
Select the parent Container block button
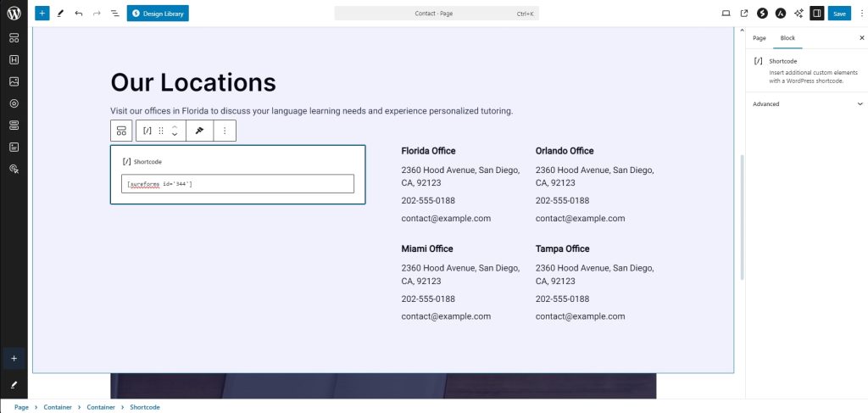click(121, 131)
